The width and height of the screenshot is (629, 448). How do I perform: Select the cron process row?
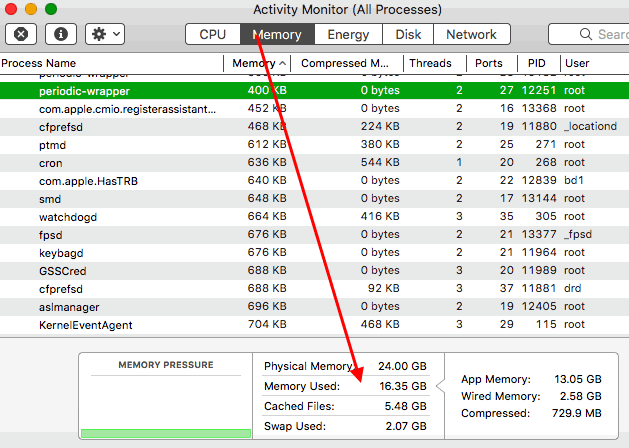click(314, 163)
